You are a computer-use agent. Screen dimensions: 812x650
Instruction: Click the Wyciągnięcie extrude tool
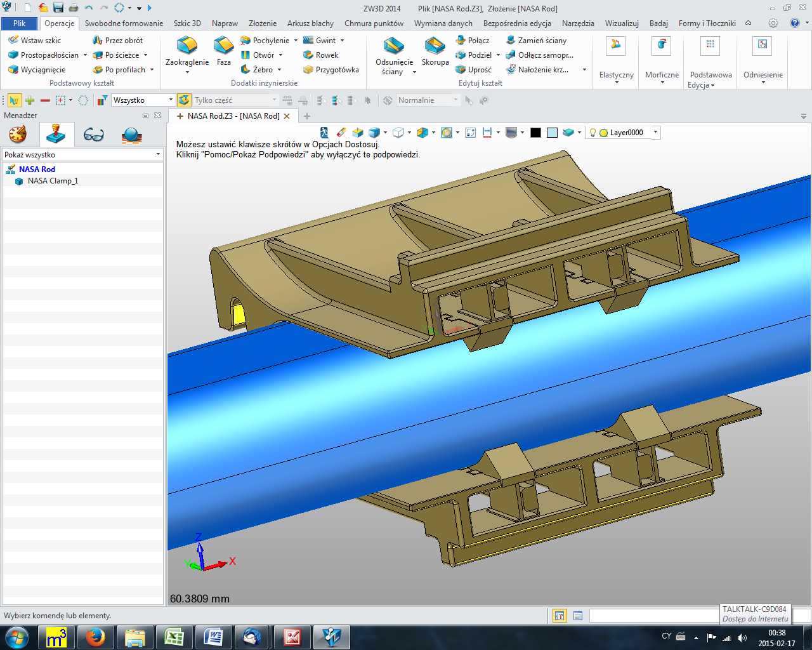37,69
